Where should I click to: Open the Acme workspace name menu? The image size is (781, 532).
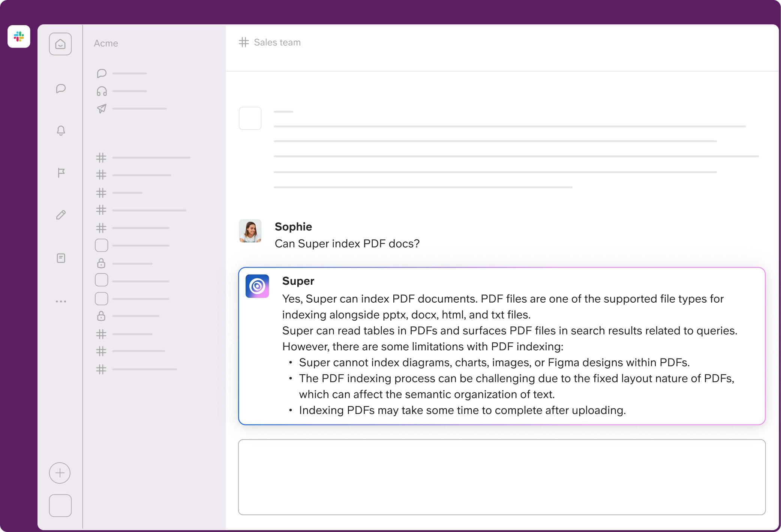coord(106,43)
